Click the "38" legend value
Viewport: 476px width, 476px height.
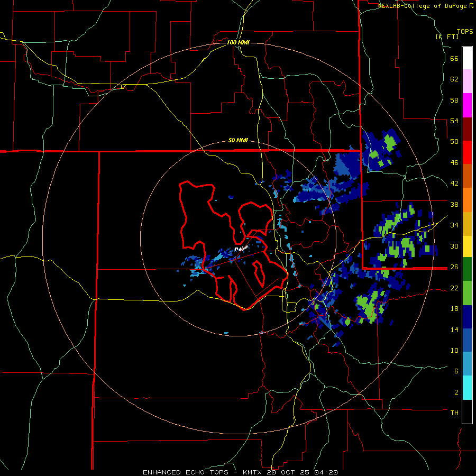point(454,204)
